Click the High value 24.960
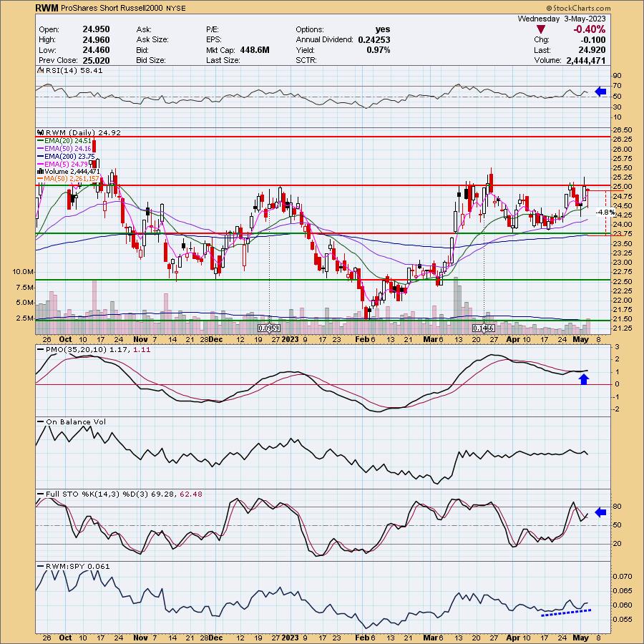644x644 pixels. click(x=96, y=39)
